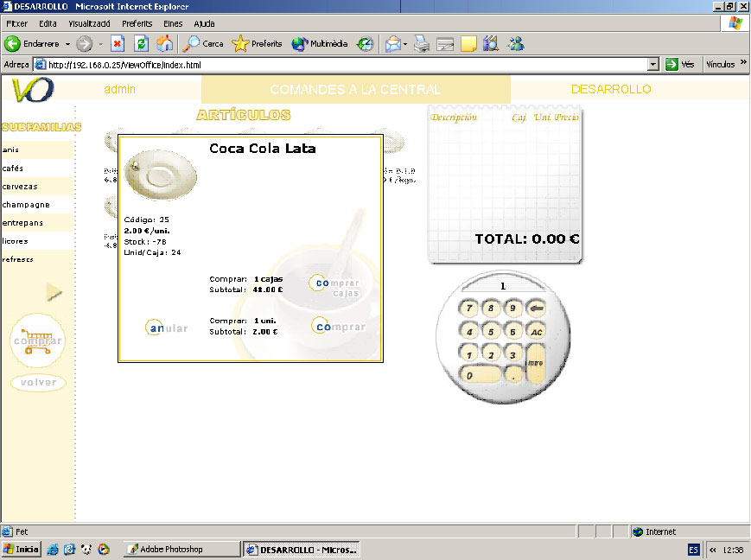Click the Print toolbar icon
The width and height of the screenshot is (751, 560).
pyautogui.click(x=422, y=43)
